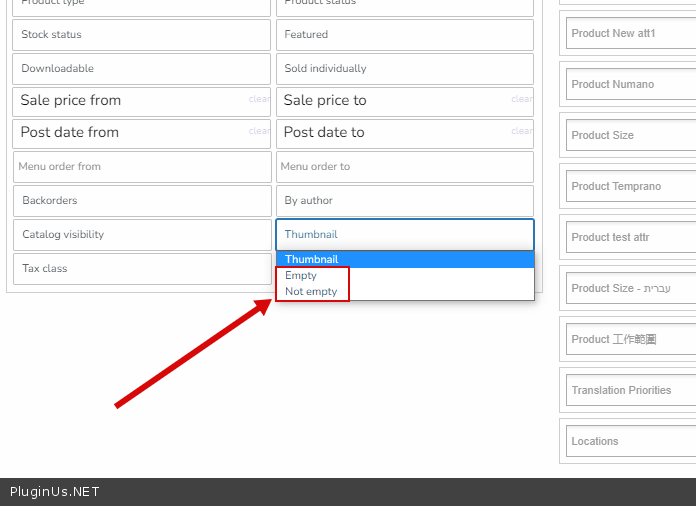Clear the Sale price to value
The height and width of the screenshot is (506, 696).
522,99
